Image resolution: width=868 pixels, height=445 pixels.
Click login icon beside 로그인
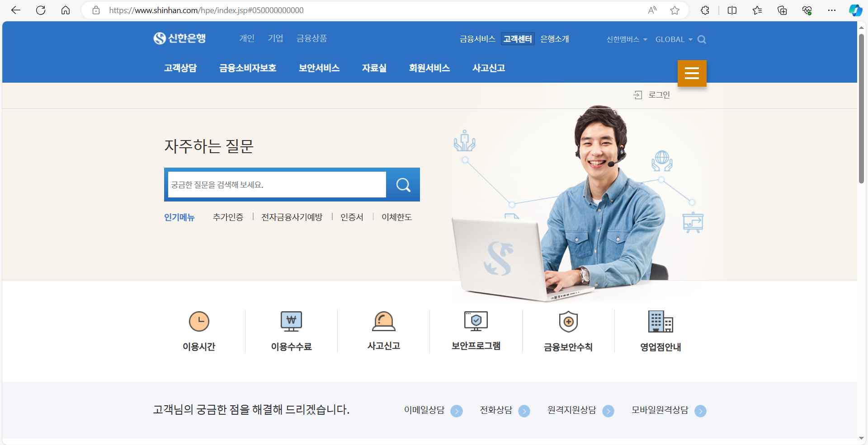[638, 95]
